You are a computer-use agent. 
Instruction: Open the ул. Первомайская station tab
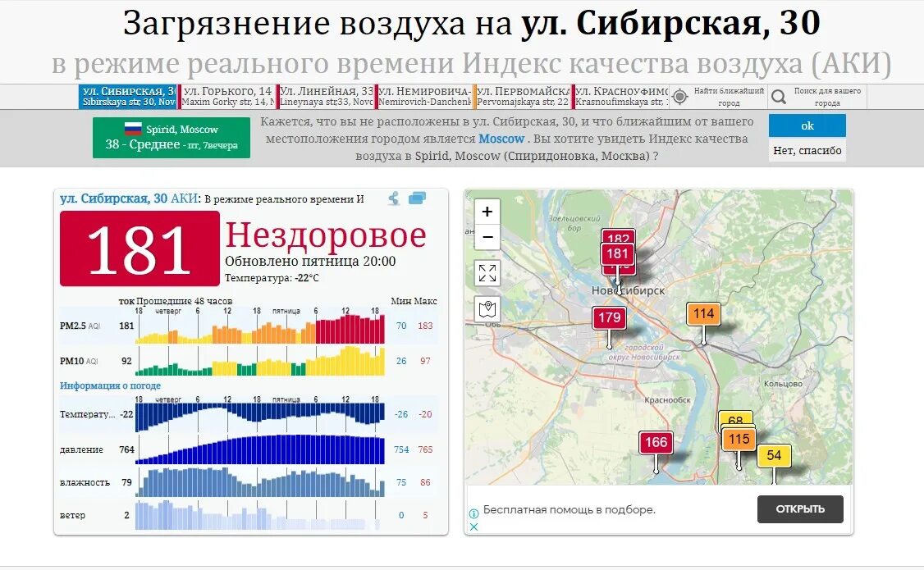coord(523,97)
